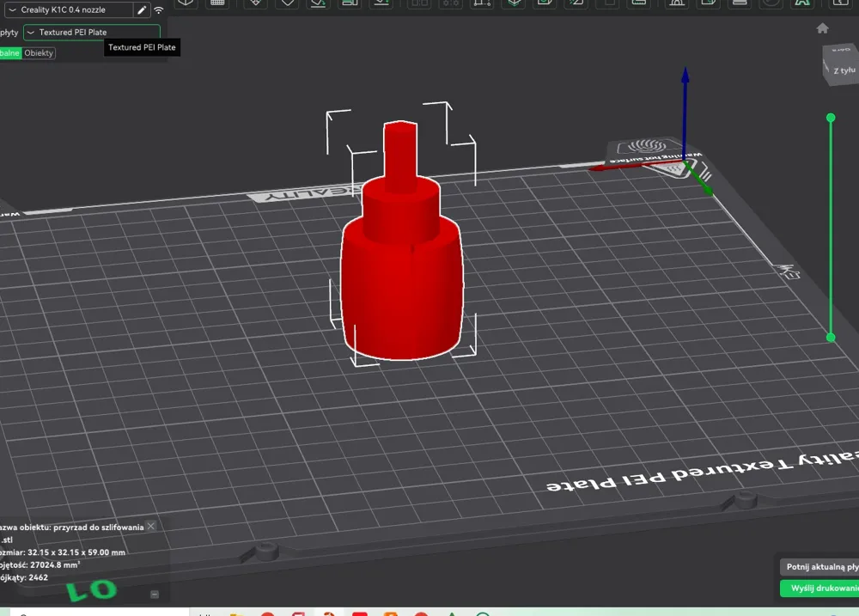
Task: Click the 'Potnij aktualną płytę' slice button
Action: point(819,567)
